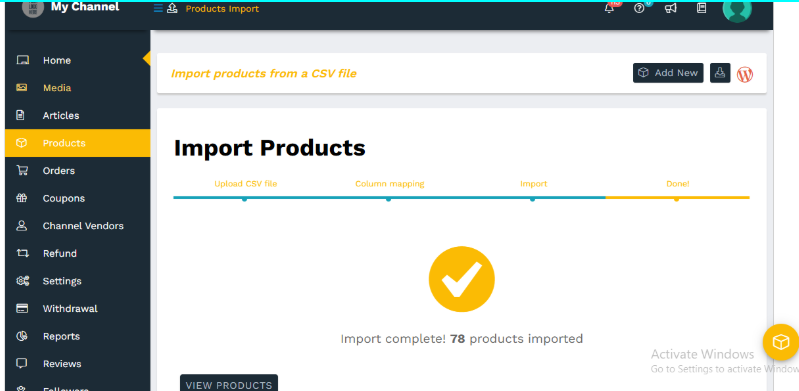Click the Orders cart icon
Image resolution: width=799 pixels, height=391 pixels.
tap(22, 170)
